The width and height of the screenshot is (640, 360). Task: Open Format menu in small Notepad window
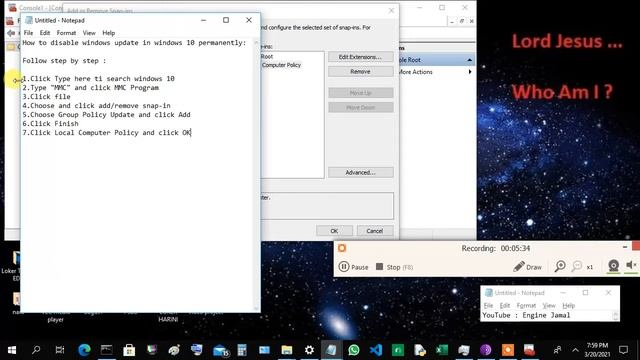(526, 305)
